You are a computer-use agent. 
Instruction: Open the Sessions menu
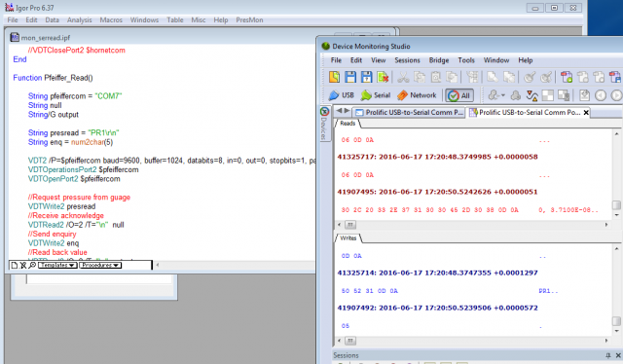[x=407, y=60]
